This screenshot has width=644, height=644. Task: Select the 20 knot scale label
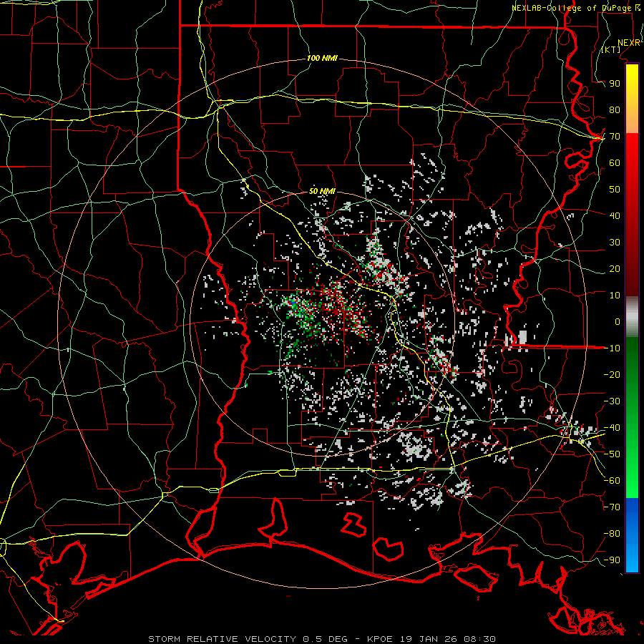click(x=615, y=269)
